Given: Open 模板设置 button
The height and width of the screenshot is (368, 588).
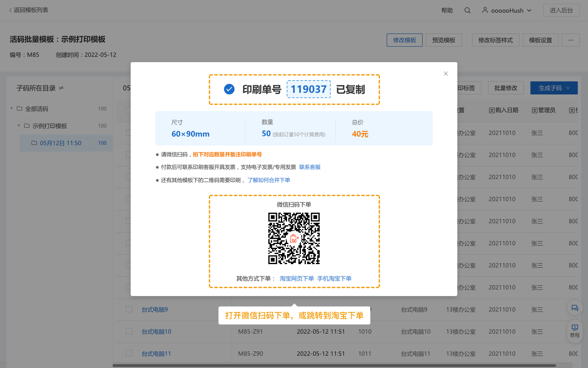Looking at the screenshot, I should tap(541, 40).
